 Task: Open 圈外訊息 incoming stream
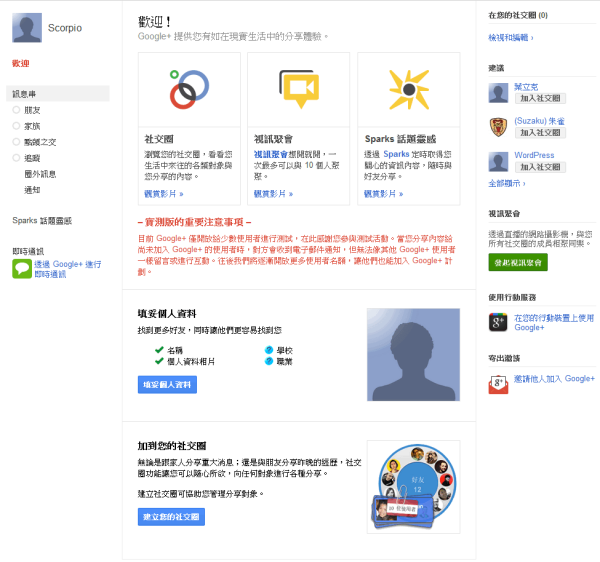(40, 174)
